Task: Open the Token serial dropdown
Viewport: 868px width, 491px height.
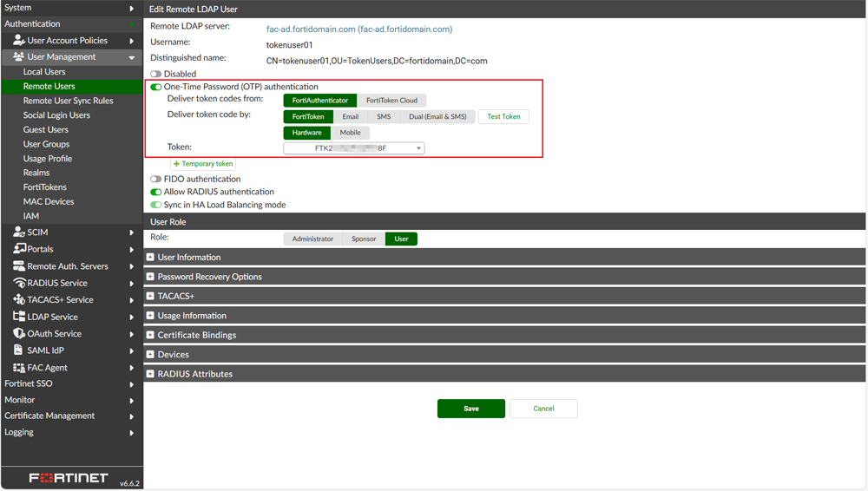Action: [x=354, y=148]
